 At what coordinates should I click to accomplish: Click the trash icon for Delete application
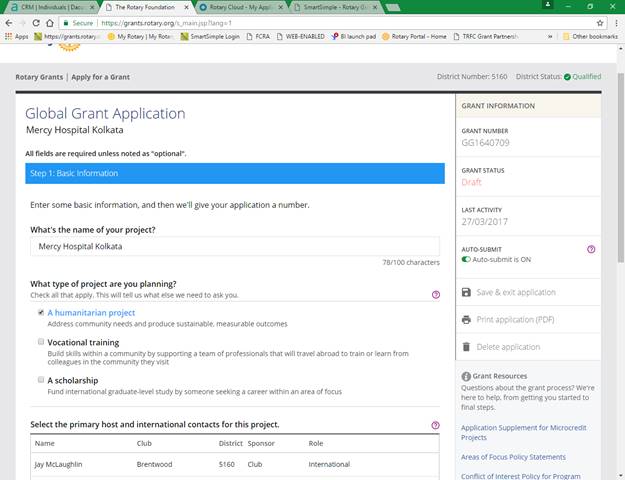coord(466,347)
